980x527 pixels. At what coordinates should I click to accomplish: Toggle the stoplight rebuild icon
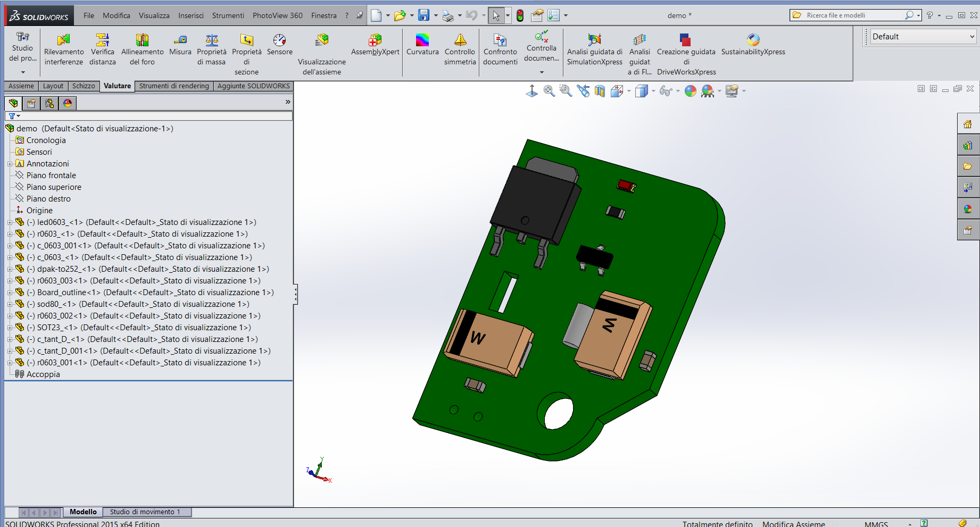pyautogui.click(x=520, y=15)
